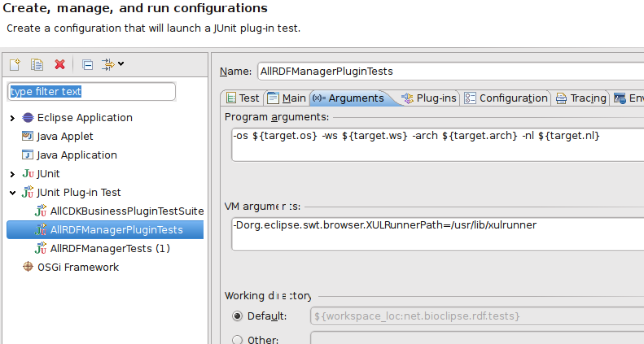The image size is (644, 344).
Task: Select the Default working directory radio button
Action: click(238, 316)
